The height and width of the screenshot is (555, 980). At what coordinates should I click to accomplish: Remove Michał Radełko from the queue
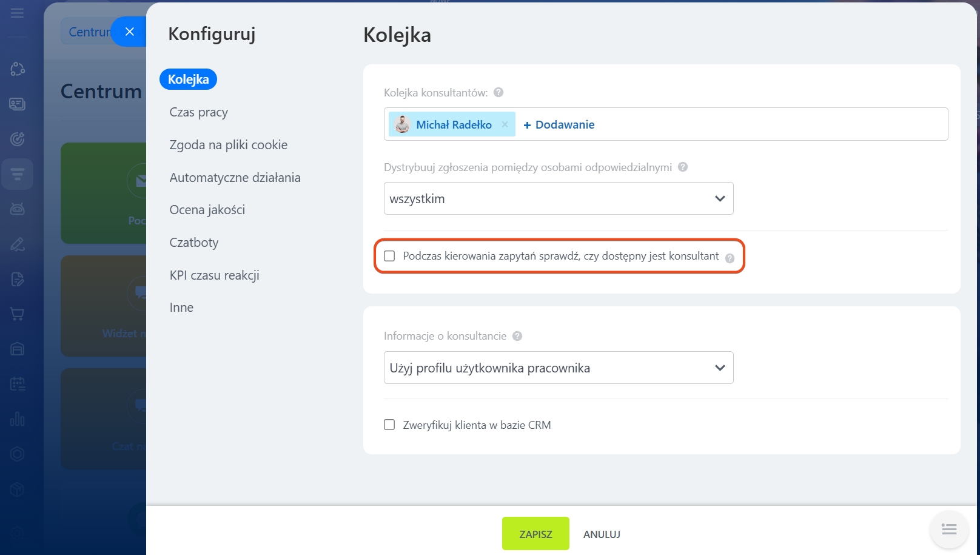pos(505,124)
